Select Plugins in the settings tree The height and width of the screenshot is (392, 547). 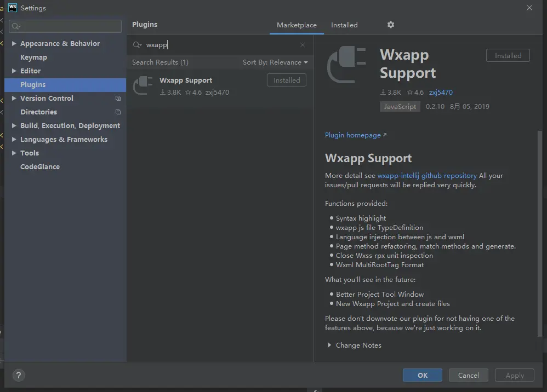65,85
